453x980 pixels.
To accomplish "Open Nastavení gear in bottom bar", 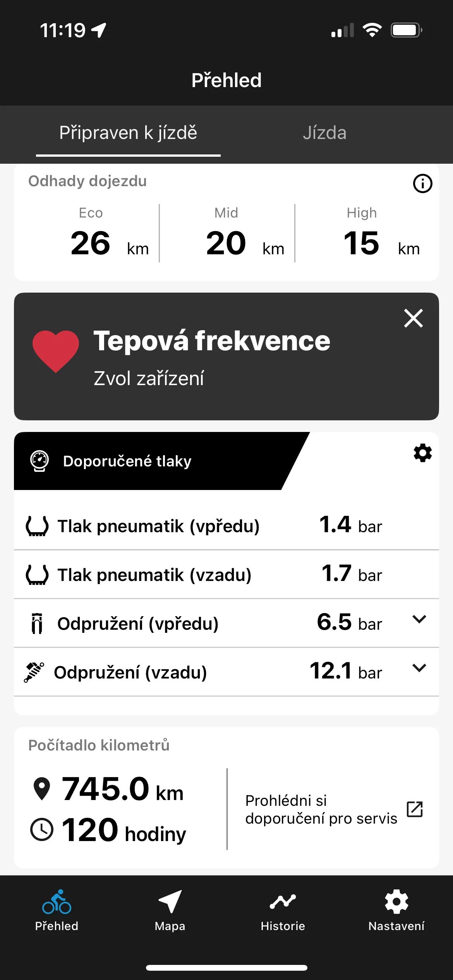I will tap(396, 902).
